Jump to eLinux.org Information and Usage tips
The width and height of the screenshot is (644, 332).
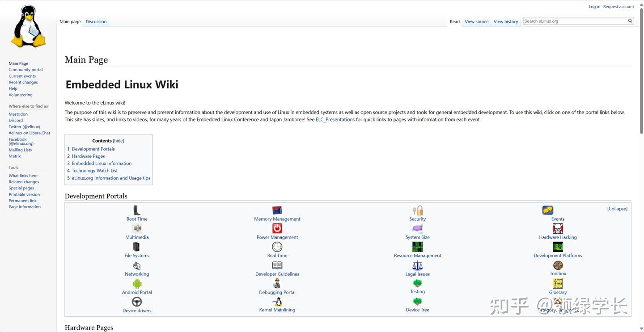click(111, 178)
